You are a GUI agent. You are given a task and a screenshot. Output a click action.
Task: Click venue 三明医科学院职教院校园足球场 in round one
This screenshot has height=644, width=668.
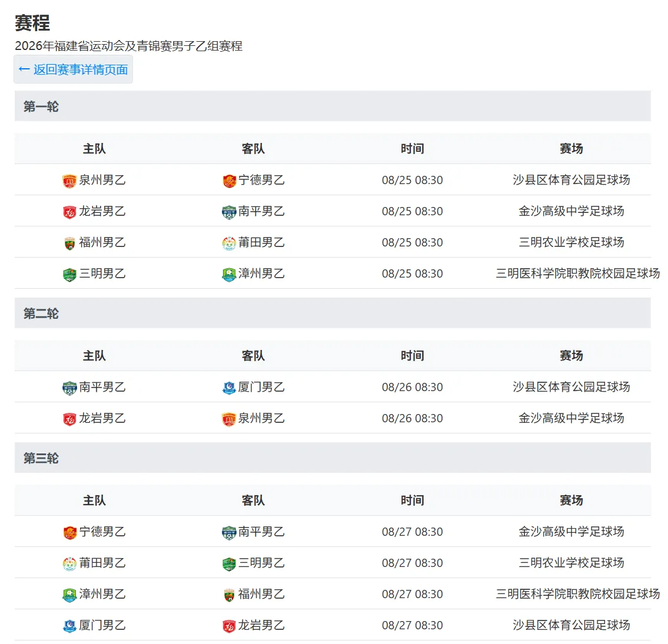click(x=578, y=273)
